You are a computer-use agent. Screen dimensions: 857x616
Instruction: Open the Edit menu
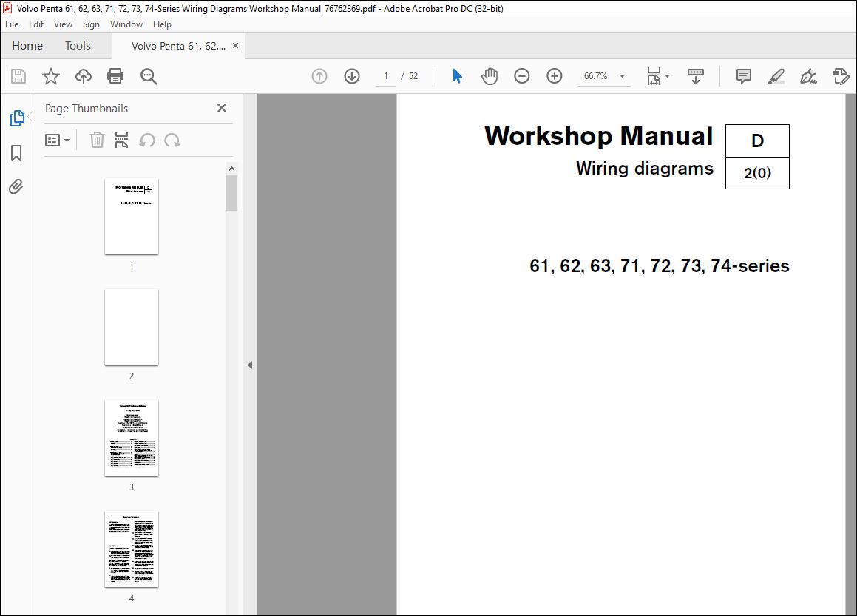36,24
